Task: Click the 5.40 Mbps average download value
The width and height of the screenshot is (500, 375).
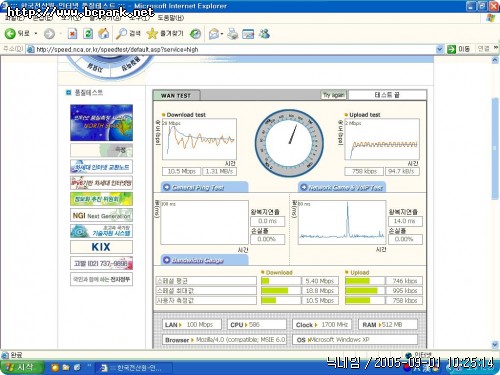Action: tap(319, 281)
